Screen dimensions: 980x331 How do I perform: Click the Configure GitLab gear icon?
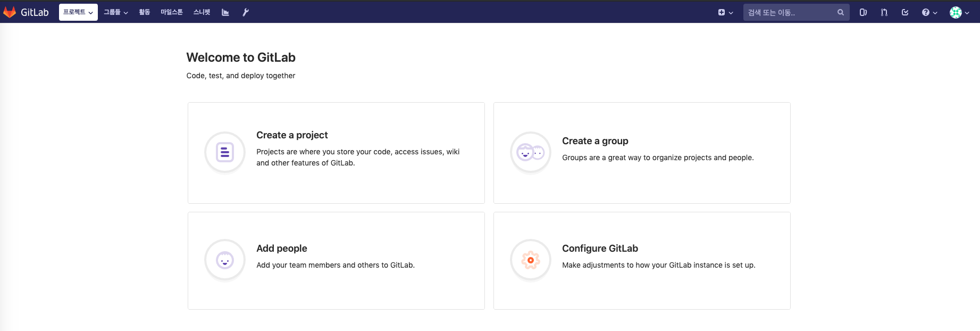coord(531,260)
